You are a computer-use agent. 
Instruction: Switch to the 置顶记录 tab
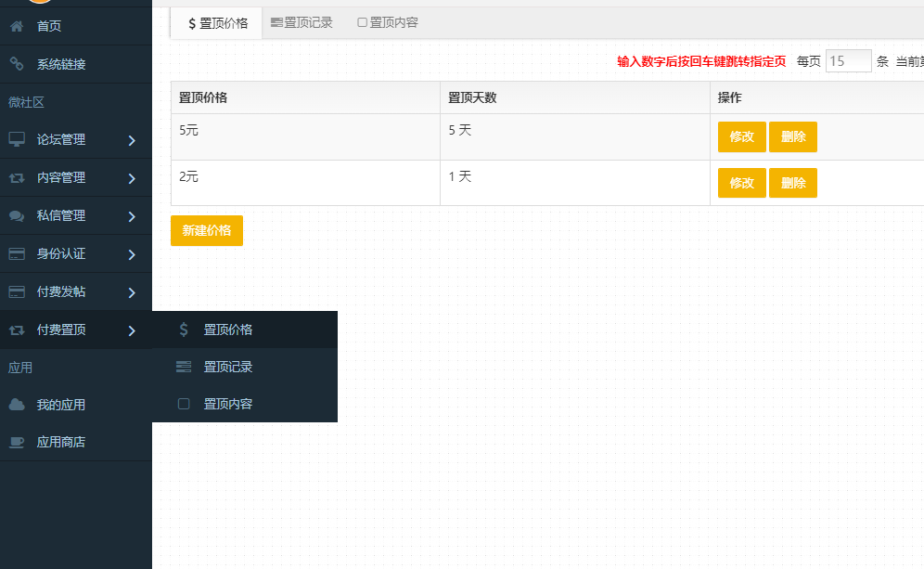click(x=302, y=22)
